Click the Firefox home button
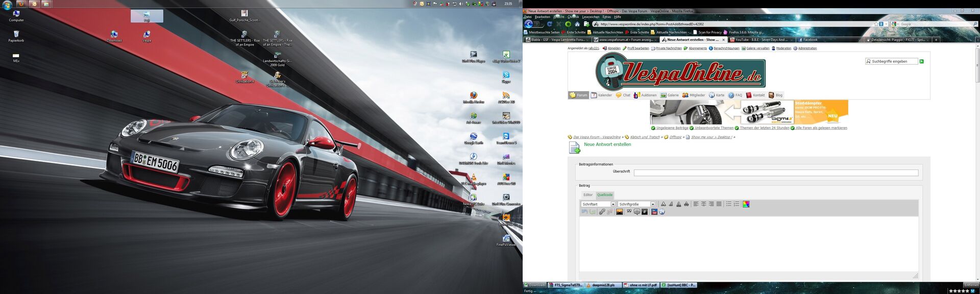 [x=577, y=24]
